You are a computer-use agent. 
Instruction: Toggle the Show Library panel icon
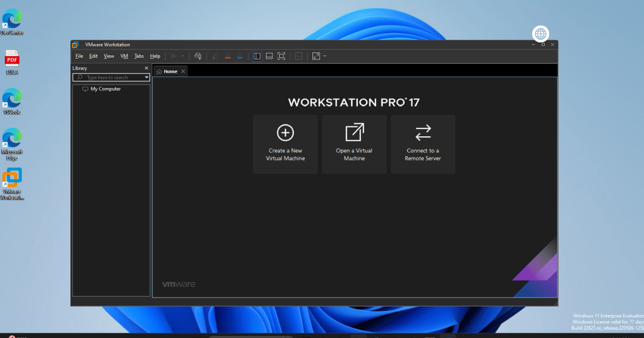[x=257, y=56]
